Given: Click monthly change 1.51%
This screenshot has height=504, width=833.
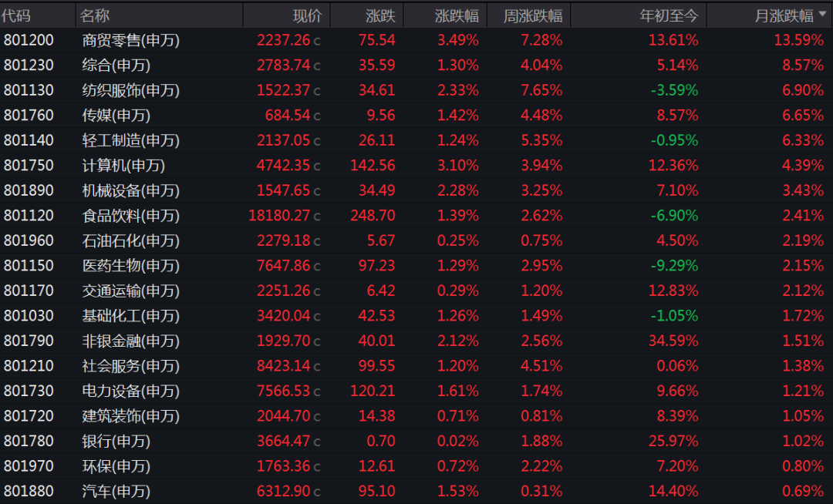Looking at the screenshot, I should (x=803, y=340).
